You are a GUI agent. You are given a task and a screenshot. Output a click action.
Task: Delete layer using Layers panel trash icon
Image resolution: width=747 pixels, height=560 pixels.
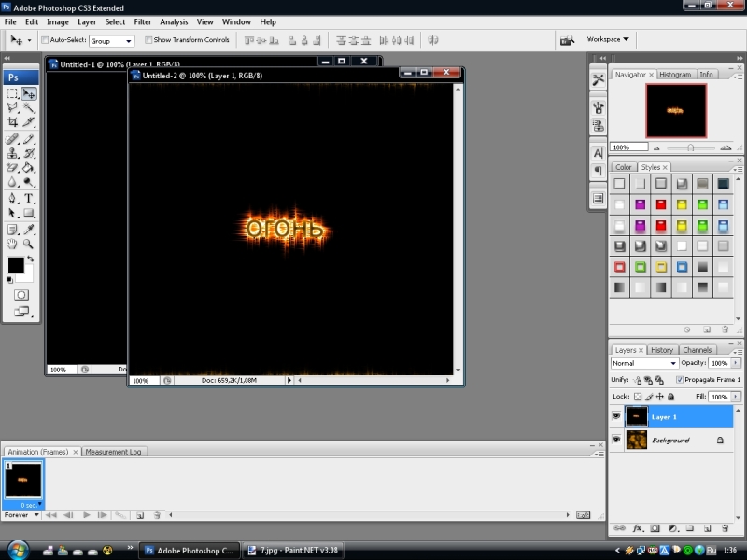726,528
